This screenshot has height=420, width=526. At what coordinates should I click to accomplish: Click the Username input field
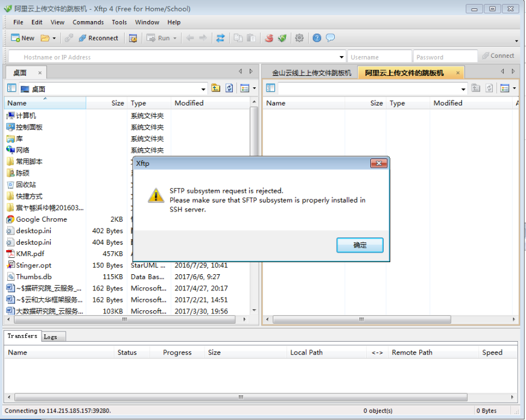tap(379, 57)
